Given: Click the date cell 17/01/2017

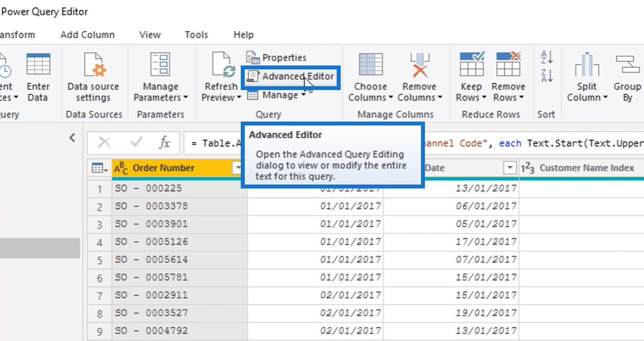Looking at the screenshot, I should pyautogui.click(x=451, y=242).
